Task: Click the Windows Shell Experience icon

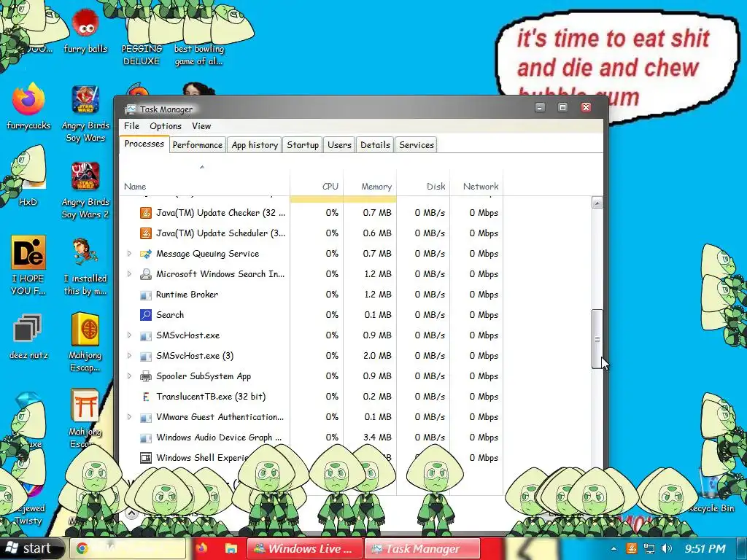Action: click(x=145, y=458)
